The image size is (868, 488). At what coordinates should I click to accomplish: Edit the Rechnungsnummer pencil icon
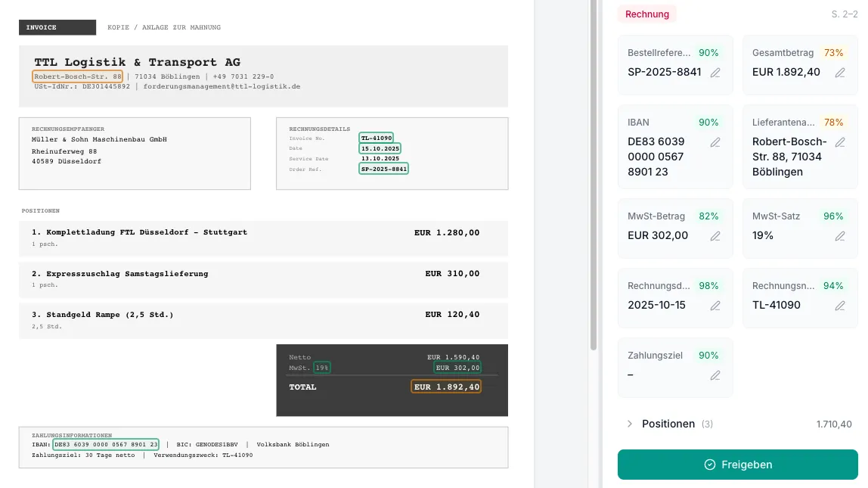click(x=840, y=306)
